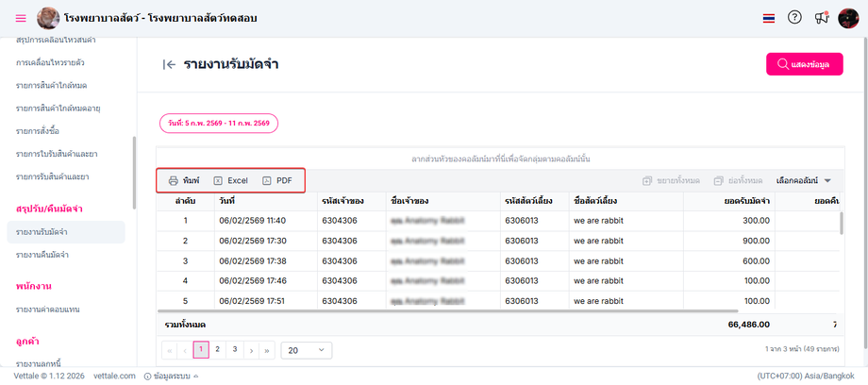868x385 pixels.
Task: Go to next page arrow
Action: pos(251,350)
